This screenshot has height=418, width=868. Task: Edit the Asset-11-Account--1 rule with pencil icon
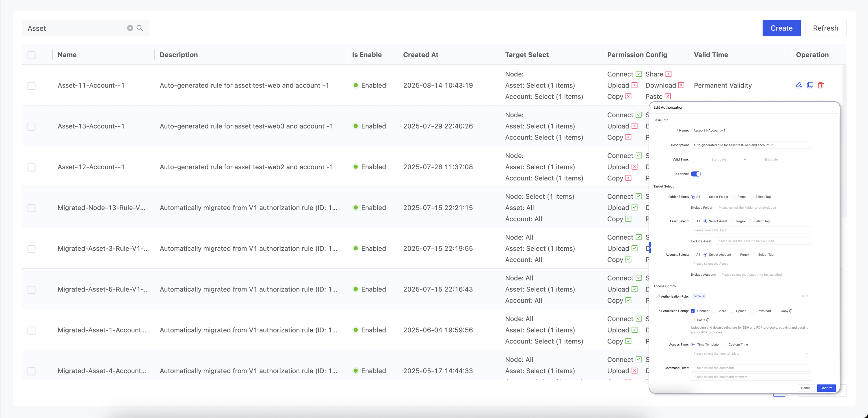(799, 85)
